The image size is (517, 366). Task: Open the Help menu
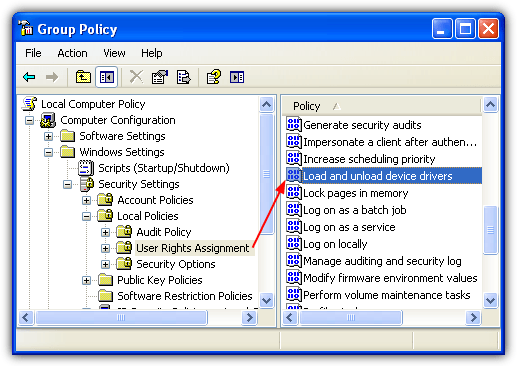[152, 53]
